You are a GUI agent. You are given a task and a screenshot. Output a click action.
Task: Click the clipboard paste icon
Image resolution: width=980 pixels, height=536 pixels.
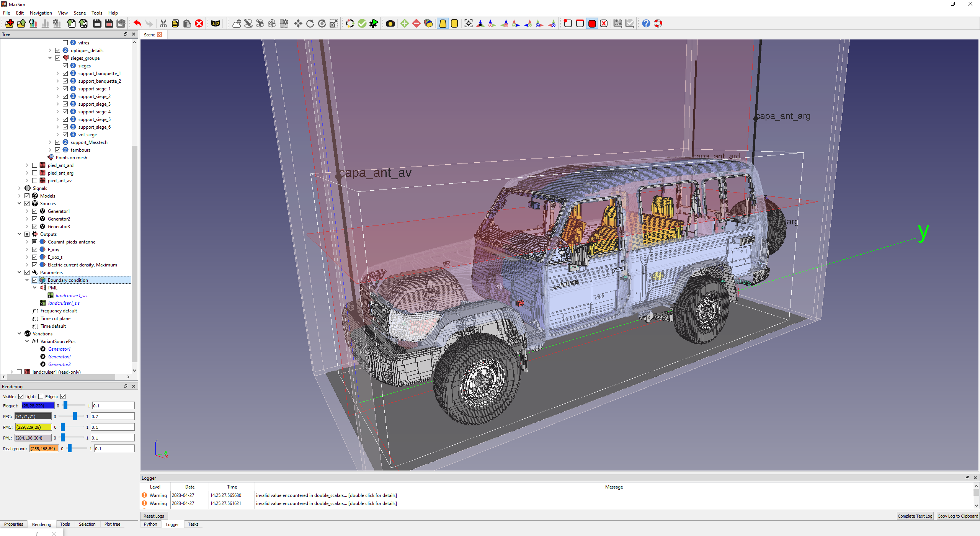coord(187,24)
